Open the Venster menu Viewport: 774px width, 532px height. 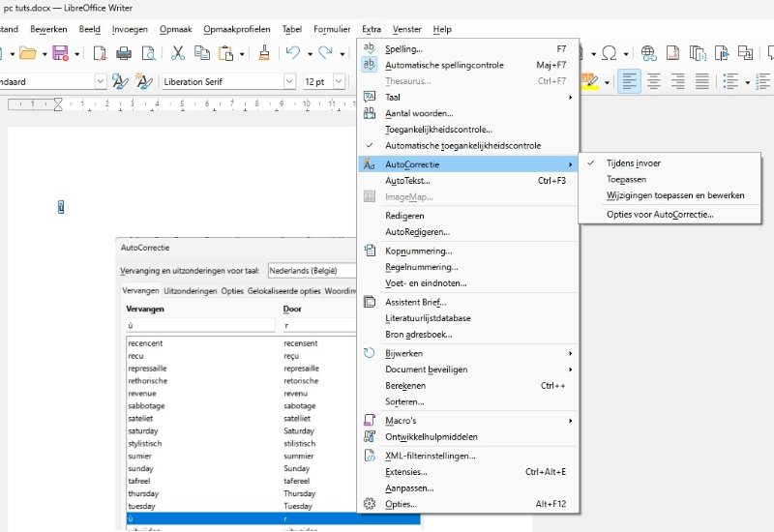pos(406,29)
